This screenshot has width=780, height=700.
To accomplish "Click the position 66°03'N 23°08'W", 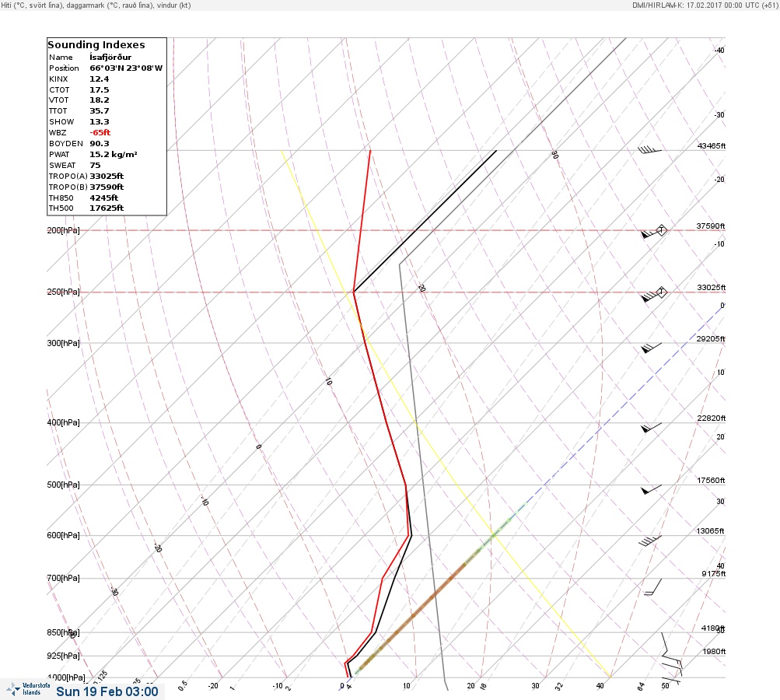I will point(126,68).
